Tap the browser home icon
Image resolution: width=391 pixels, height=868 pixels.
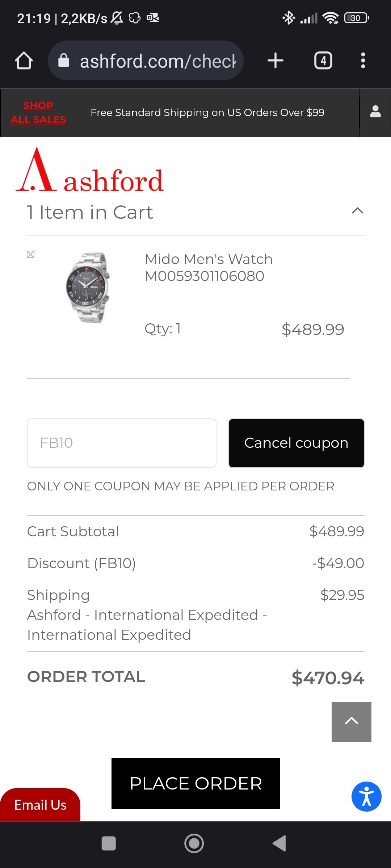[24, 61]
